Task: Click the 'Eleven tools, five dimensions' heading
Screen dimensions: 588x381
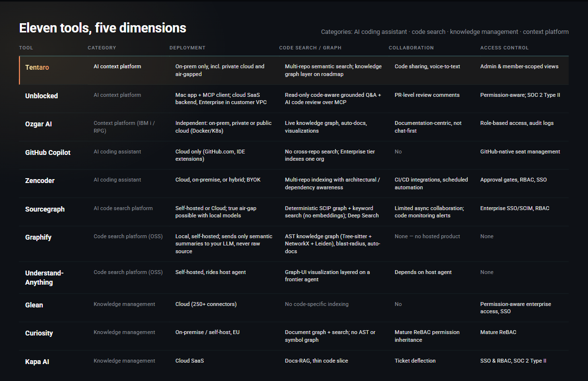Action: (x=102, y=28)
